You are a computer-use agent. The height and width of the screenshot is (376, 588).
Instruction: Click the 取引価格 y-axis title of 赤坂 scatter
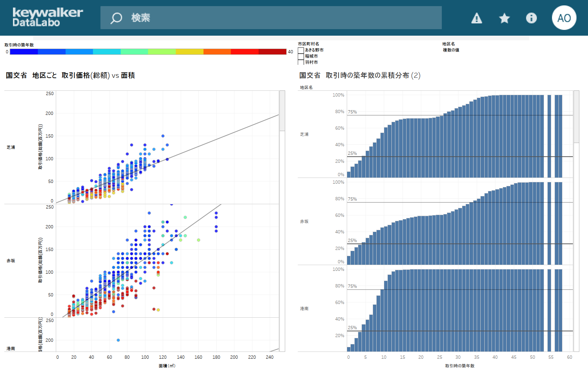(x=41, y=260)
